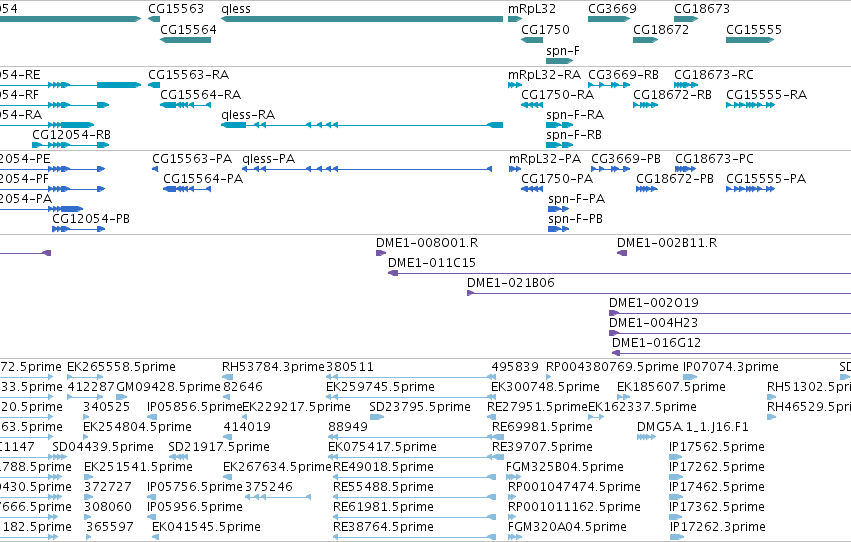Select clone label DME1-011C15
851x542 pixels.
click(x=431, y=263)
